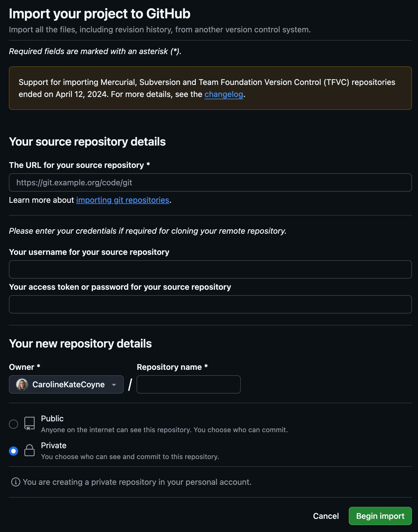Follow the importing git repositories link
418x532 pixels.
[x=122, y=200]
